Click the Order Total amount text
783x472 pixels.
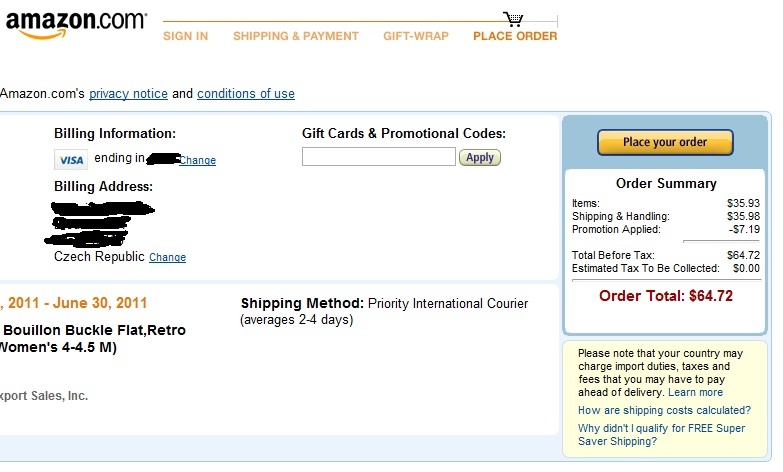tap(665, 295)
